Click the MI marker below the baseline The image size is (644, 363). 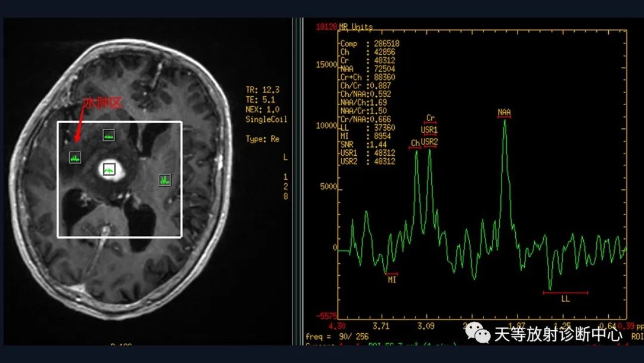(x=392, y=279)
